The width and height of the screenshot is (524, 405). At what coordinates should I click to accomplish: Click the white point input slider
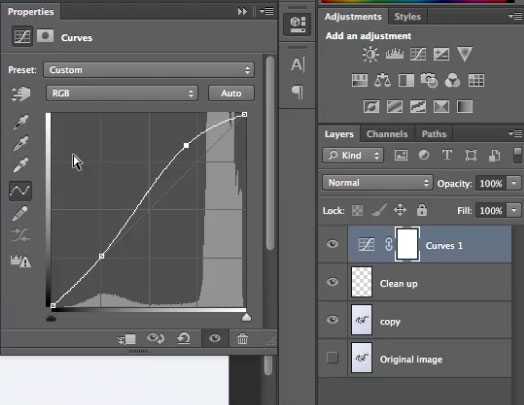(x=246, y=317)
